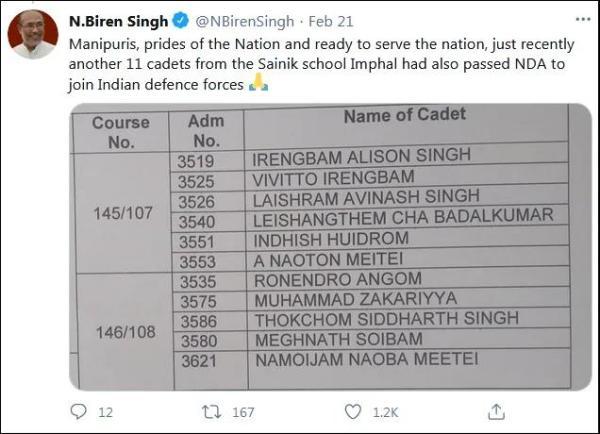Click the tweet text about Manipuris
This screenshot has width=600, height=434.
click(320, 65)
